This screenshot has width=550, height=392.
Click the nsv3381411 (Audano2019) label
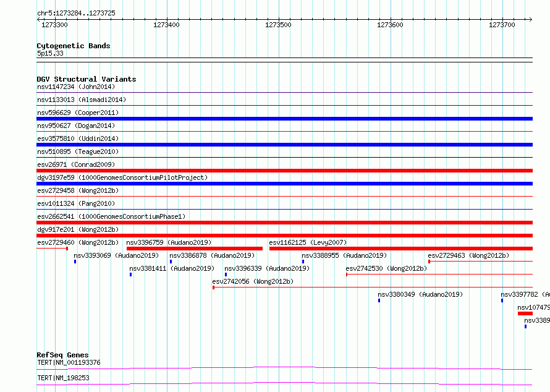tap(172, 268)
